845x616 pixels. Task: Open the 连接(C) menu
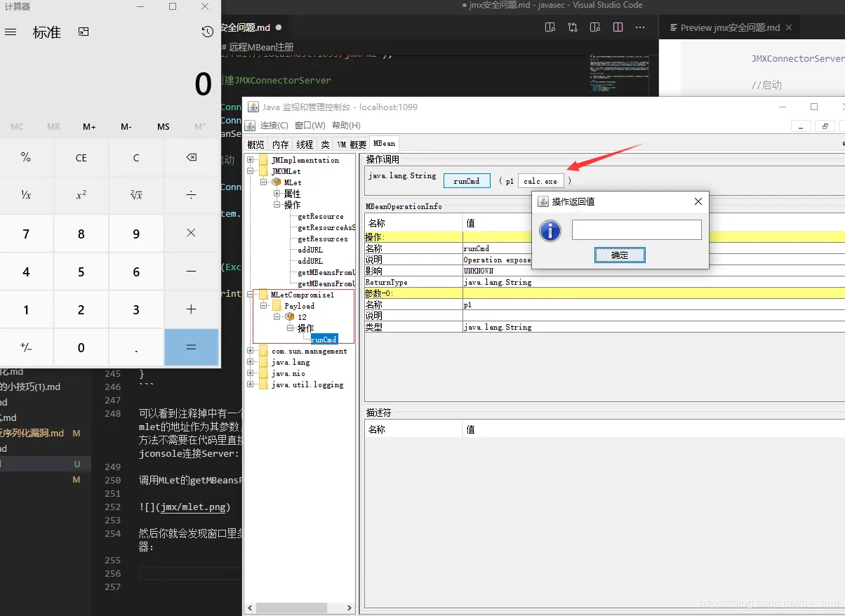click(x=274, y=126)
